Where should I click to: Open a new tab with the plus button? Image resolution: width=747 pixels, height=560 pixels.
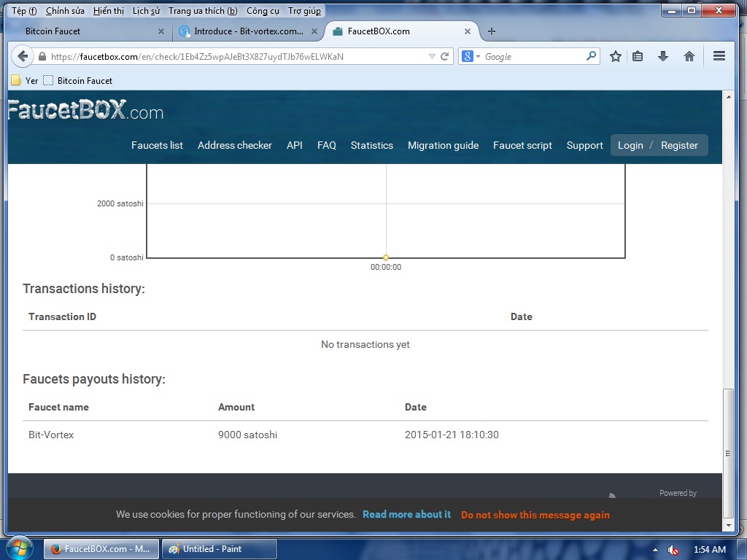492,31
